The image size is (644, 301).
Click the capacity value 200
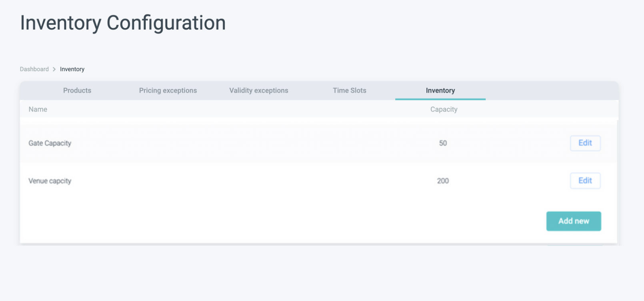tap(443, 181)
